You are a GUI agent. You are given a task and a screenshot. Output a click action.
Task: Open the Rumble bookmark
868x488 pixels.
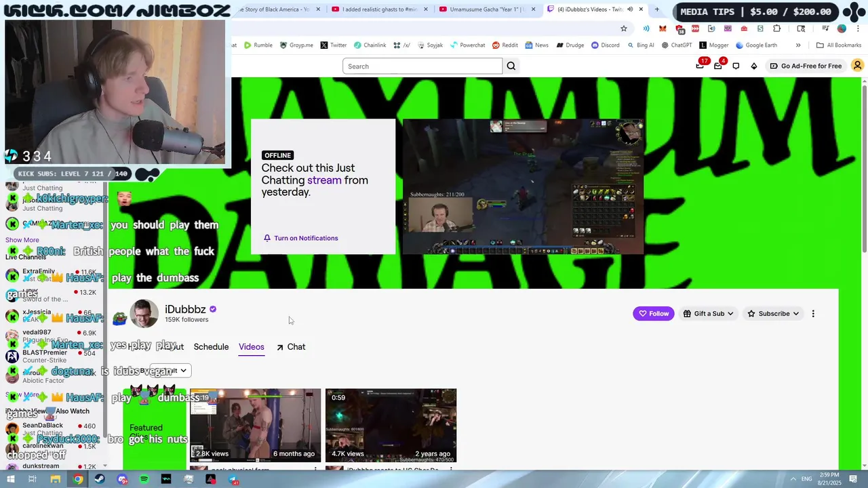(258, 45)
